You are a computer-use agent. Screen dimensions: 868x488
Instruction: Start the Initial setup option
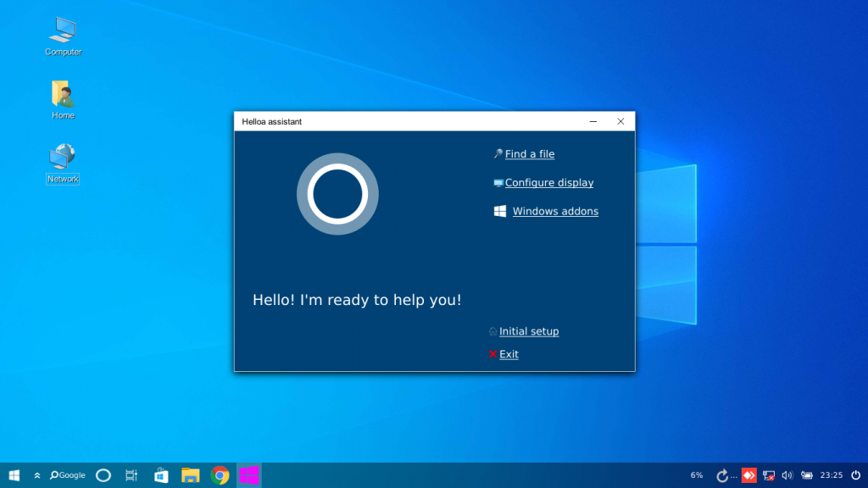(x=529, y=331)
